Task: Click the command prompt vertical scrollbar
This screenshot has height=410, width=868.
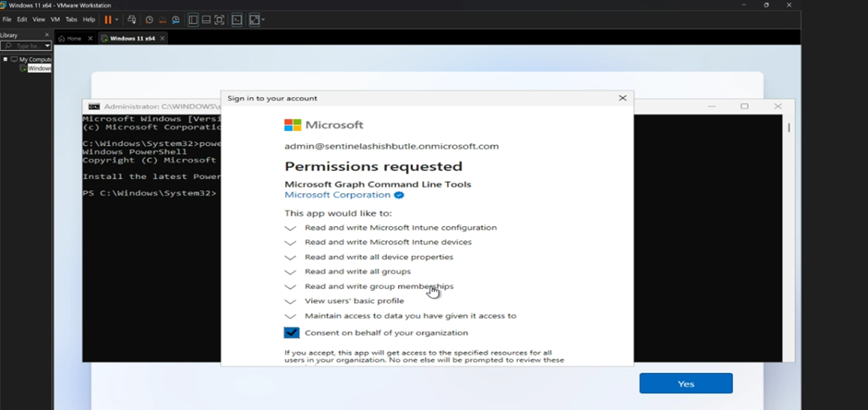Action: 788,231
